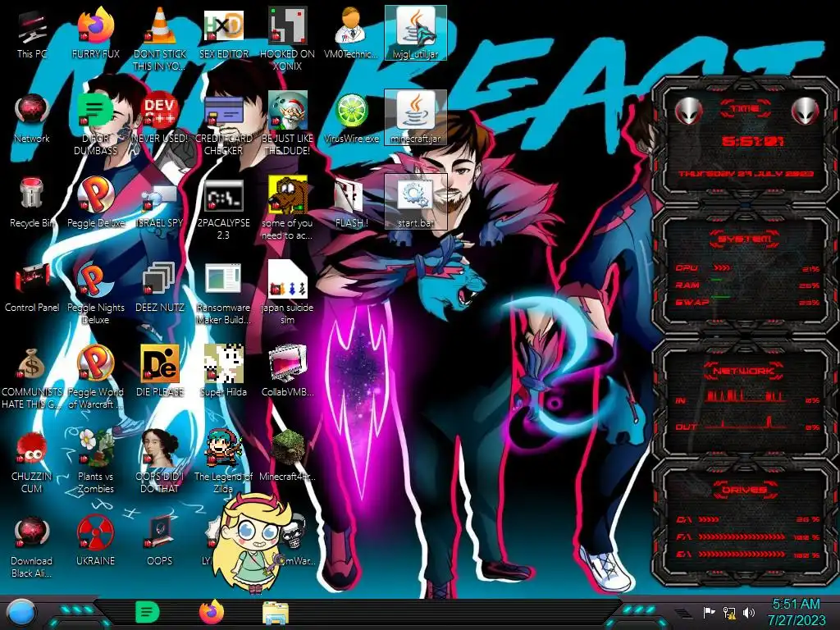Click the NETWORK header in the widget
The width and height of the screenshot is (840, 630).
pos(744,371)
